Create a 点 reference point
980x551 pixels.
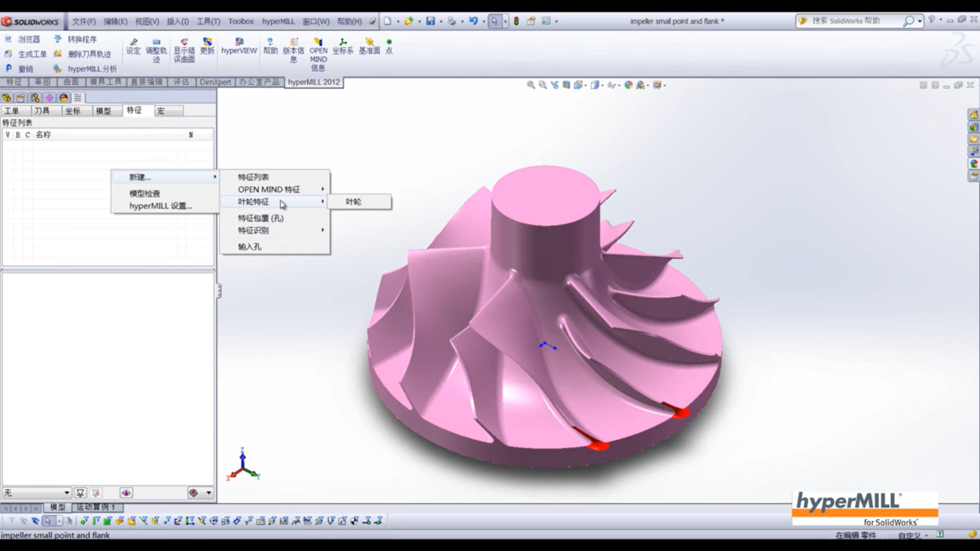390,47
